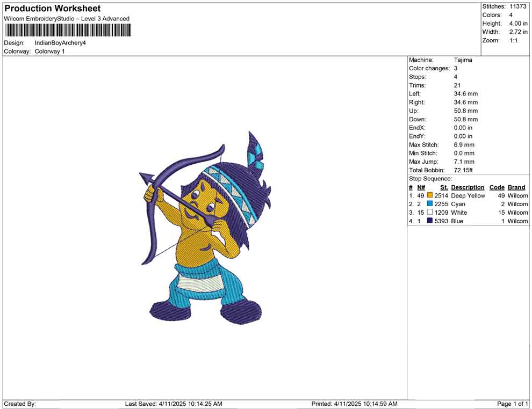
Task: Click the total bobbin value '72.15ft'
Action: [x=463, y=170]
